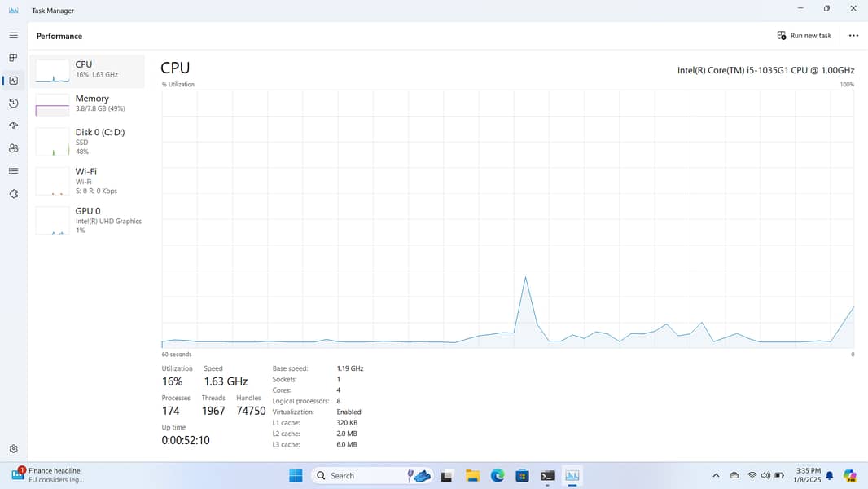
Task: Go to Startup apps page icon
Action: 13,126
